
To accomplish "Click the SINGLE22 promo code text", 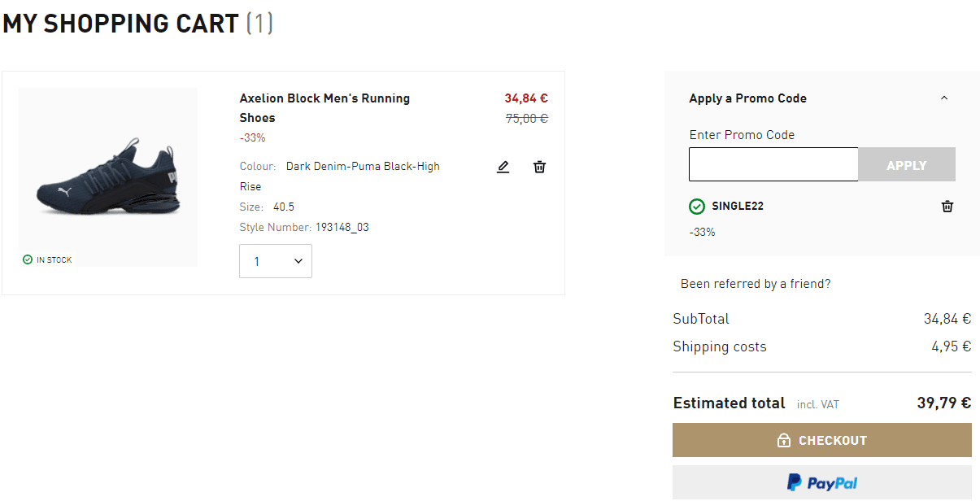I will [738, 207].
